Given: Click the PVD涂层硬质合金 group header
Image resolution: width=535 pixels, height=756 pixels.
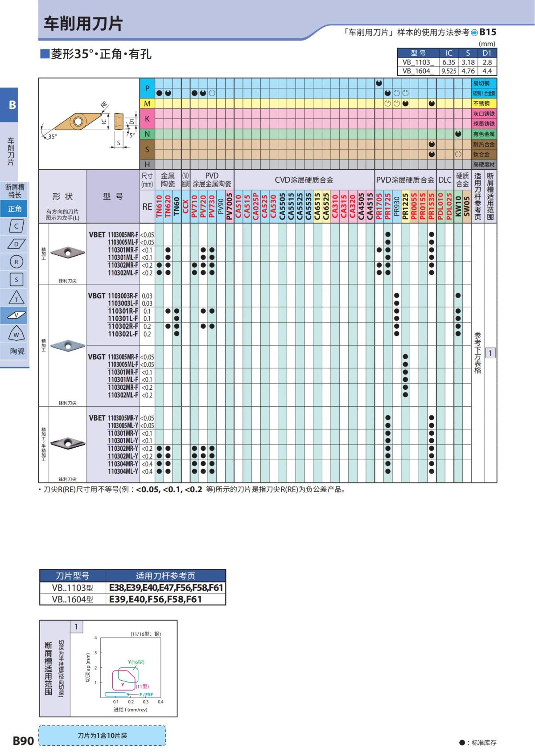Looking at the screenshot, I should tap(405, 180).
